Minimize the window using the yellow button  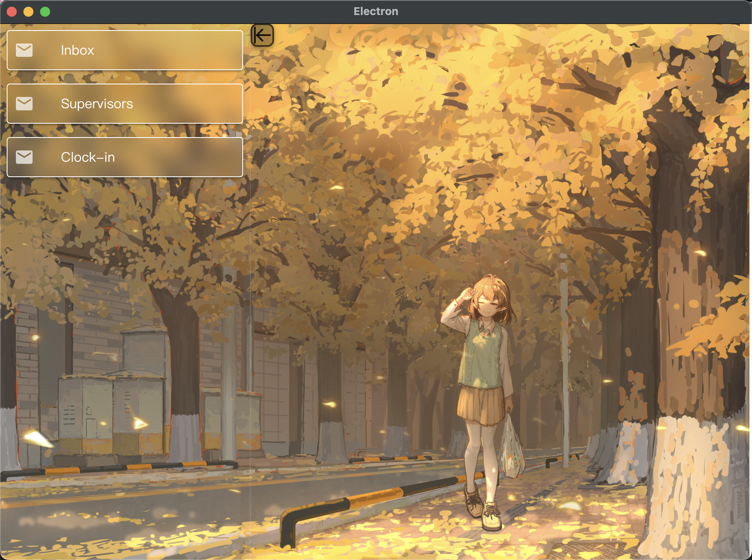click(x=28, y=12)
